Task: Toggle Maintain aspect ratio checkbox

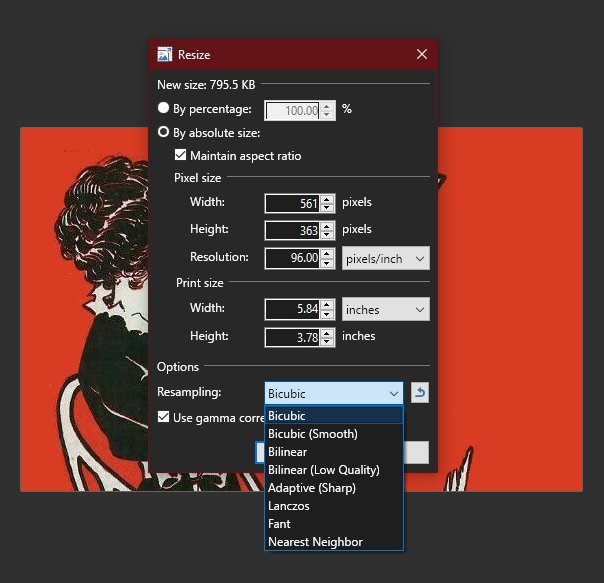Action: tap(181, 155)
